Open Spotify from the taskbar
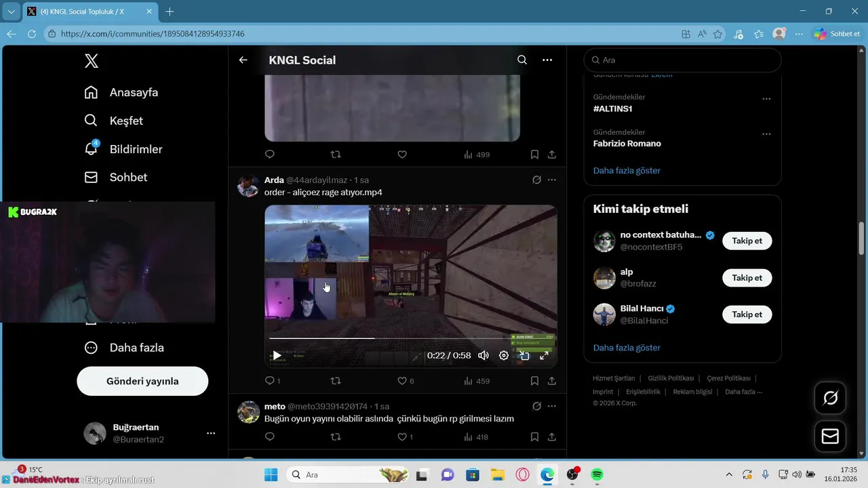868x488 pixels. 597,474
